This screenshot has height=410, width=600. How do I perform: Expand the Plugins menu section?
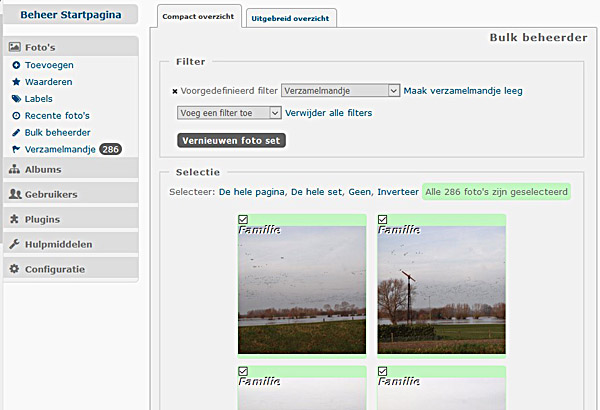coord(71,219)
